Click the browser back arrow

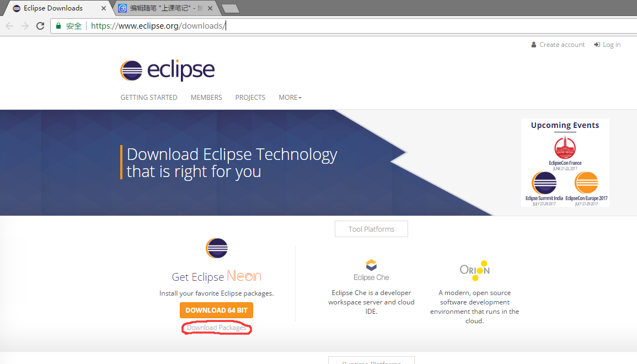pyautogui.click(x=9, y=26)
